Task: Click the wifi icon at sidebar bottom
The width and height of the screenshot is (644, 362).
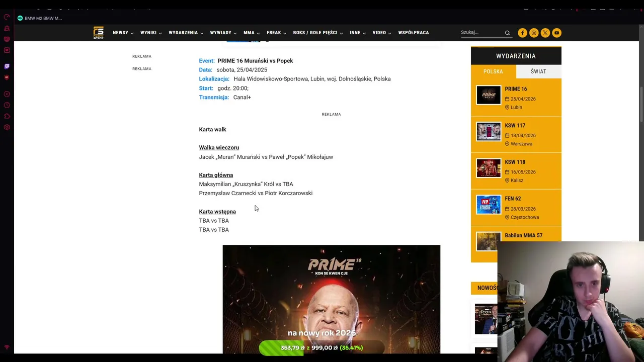Action: [x=7, y=347]
